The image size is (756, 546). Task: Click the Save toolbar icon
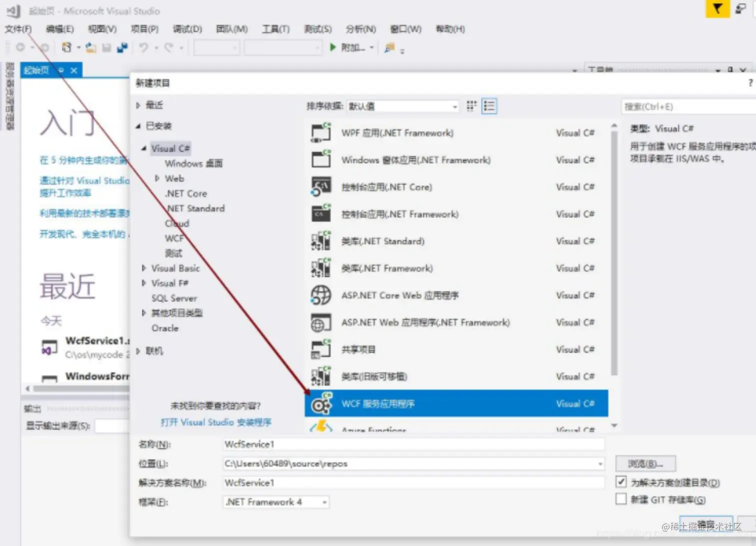(x=106, y=47)
